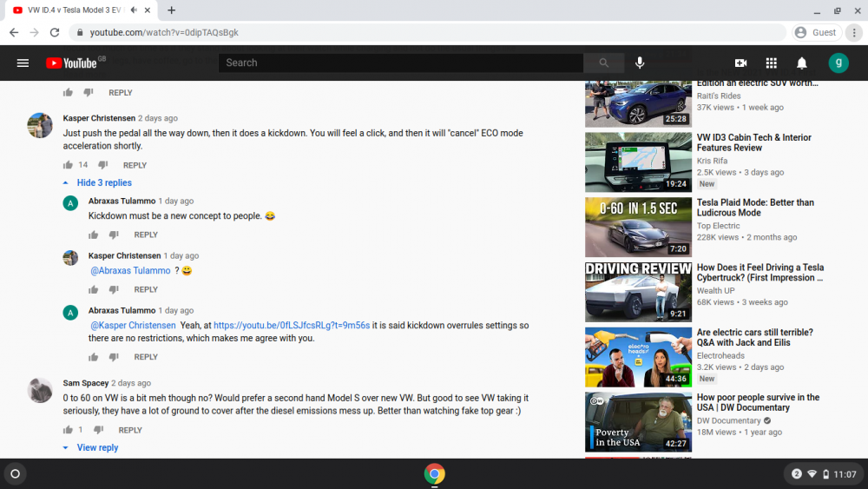The image size is (868, 489).
Task: Open the launcher circle button
Action: 15,474
